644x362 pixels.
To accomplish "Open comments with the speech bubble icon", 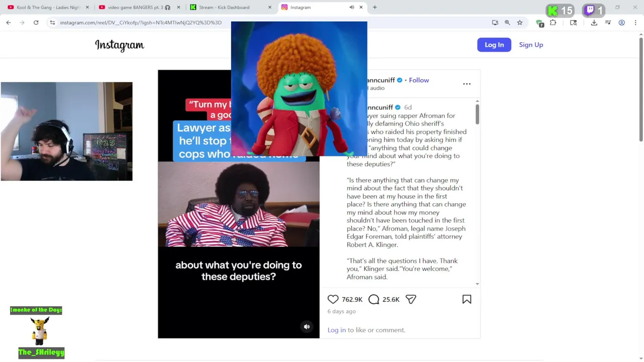I will (x=374, y=299).
